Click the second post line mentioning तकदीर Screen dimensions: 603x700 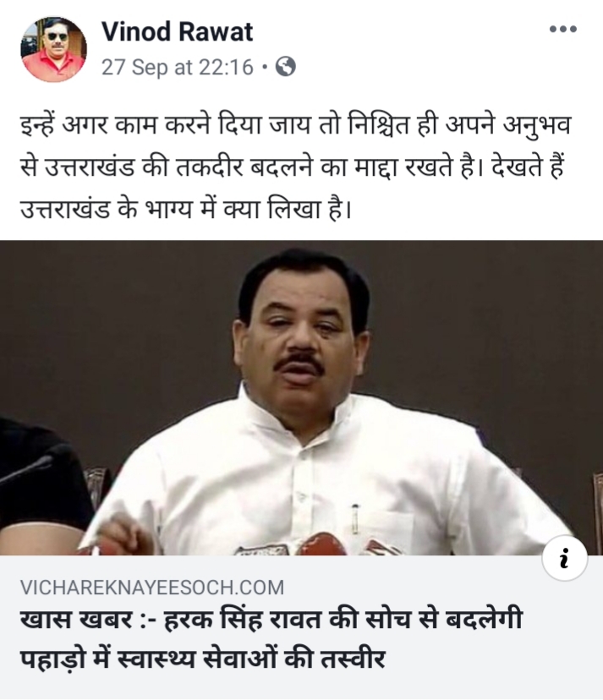(293, 167)
